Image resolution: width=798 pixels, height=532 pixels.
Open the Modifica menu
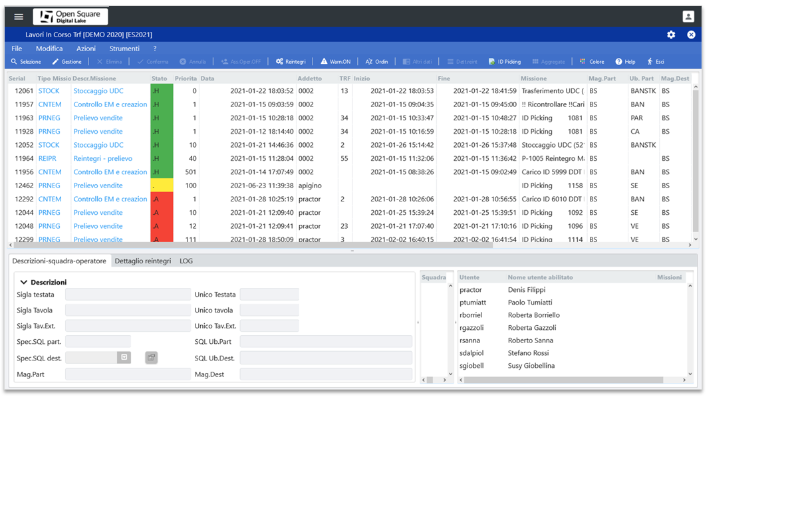(x=49, y=49)
